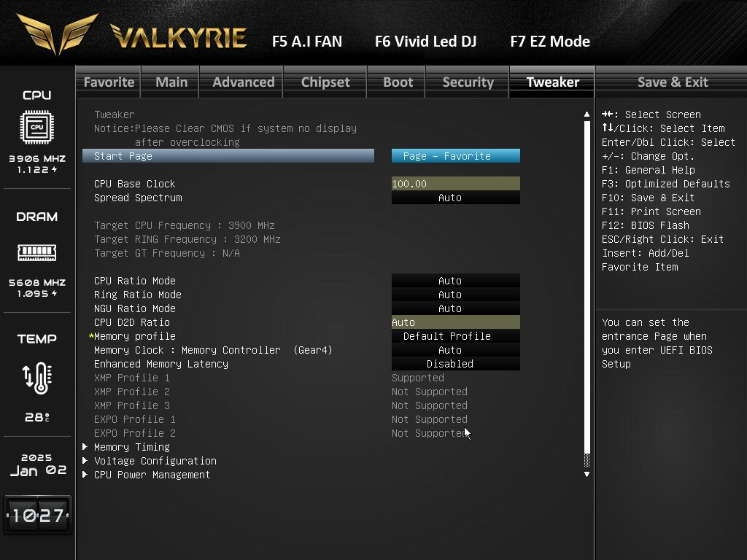
Task: Click the CPU chip icon in sidebar
Action: (36, 128)
